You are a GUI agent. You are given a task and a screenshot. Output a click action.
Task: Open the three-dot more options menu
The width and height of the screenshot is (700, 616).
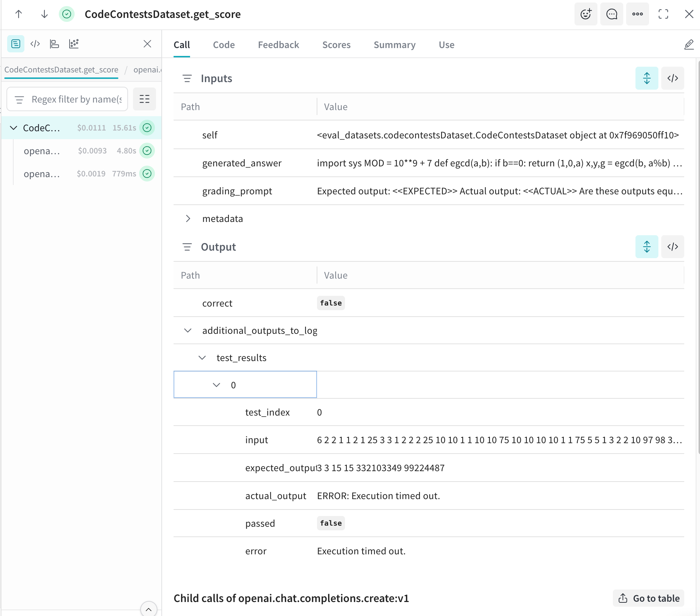637,14
